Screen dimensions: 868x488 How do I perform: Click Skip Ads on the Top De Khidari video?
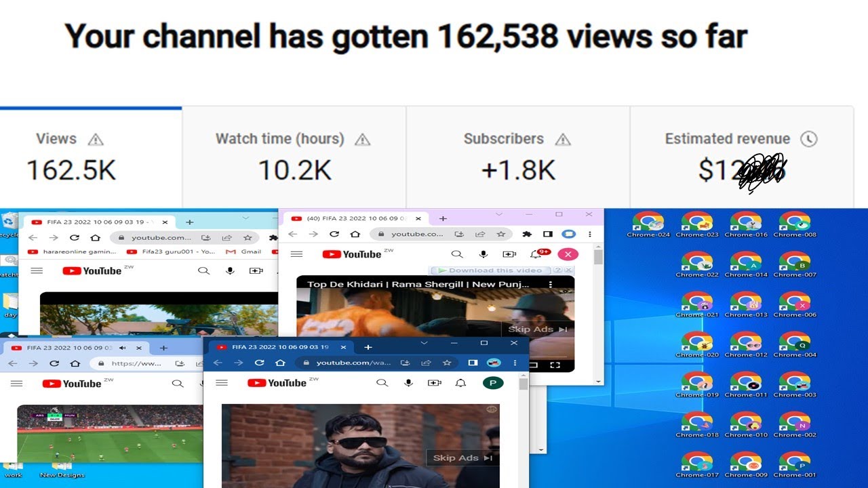click(x=538, y=329)
